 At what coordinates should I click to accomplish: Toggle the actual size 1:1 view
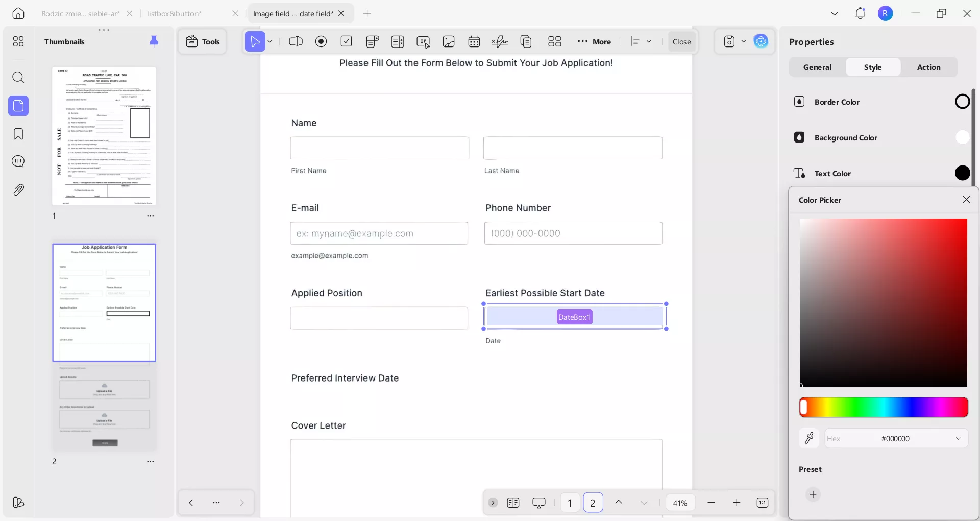point(762,503)
